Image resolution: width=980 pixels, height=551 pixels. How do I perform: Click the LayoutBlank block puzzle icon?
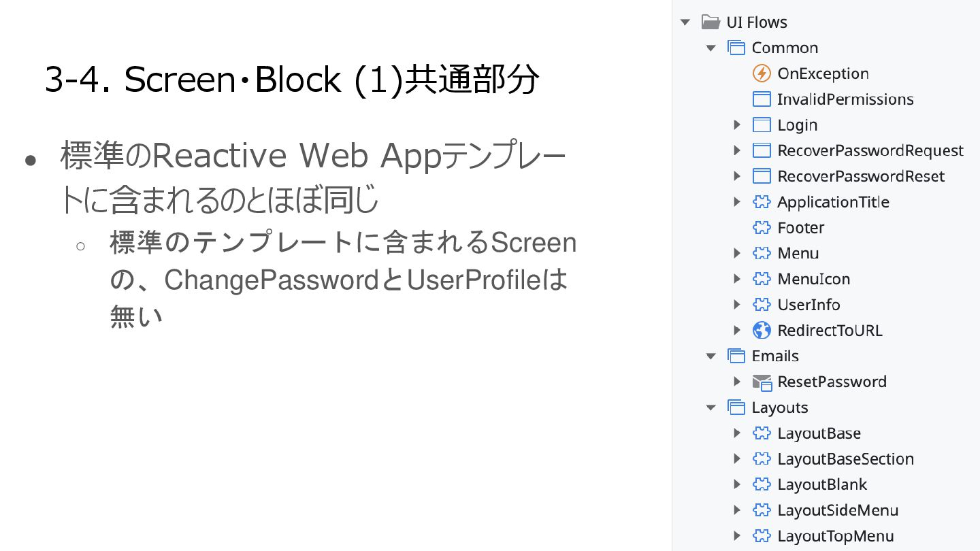(x=762, y=485)
